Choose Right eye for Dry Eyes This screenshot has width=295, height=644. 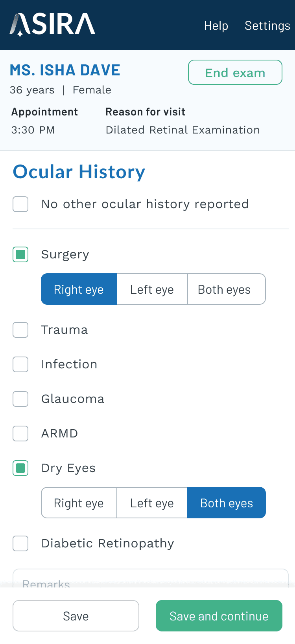tap(79, 503)
